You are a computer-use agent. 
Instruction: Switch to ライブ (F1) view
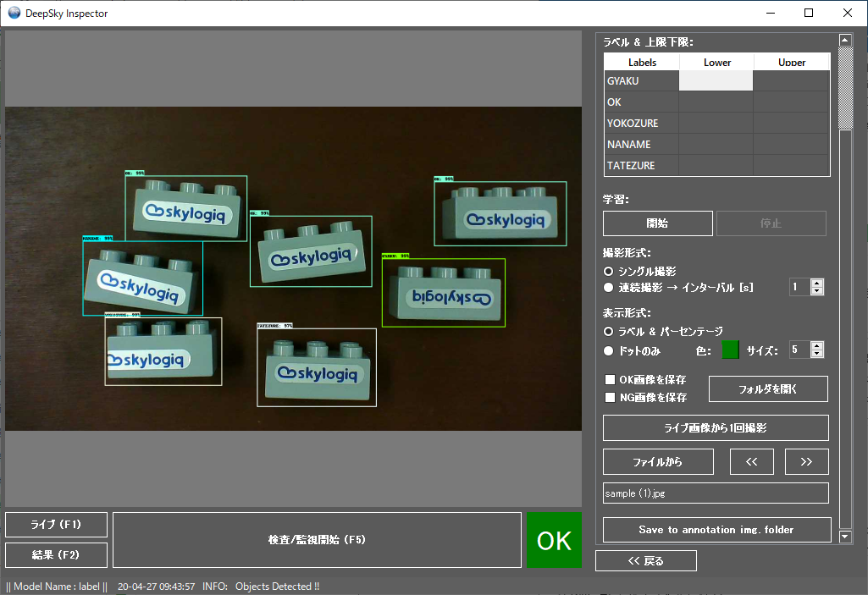pyautogui.click(x=56, y=525)
